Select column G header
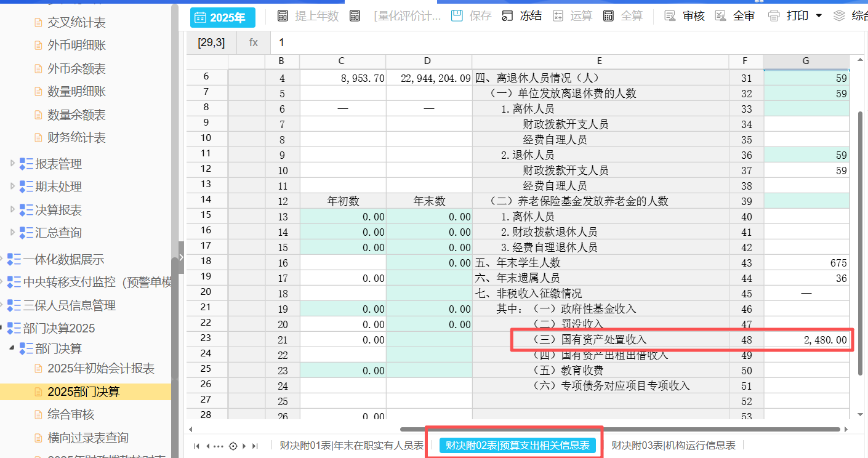Screen dimensions: 868x458 click(x=806, y=61)
